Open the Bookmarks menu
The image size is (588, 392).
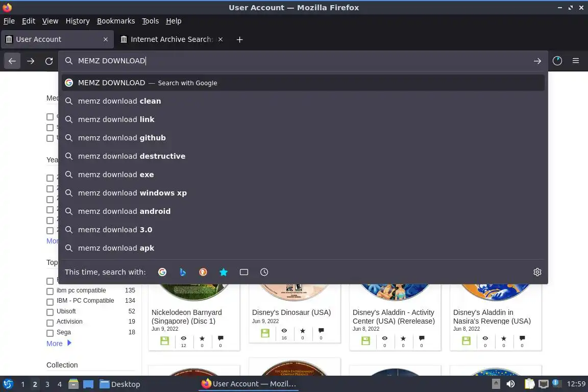116,21
